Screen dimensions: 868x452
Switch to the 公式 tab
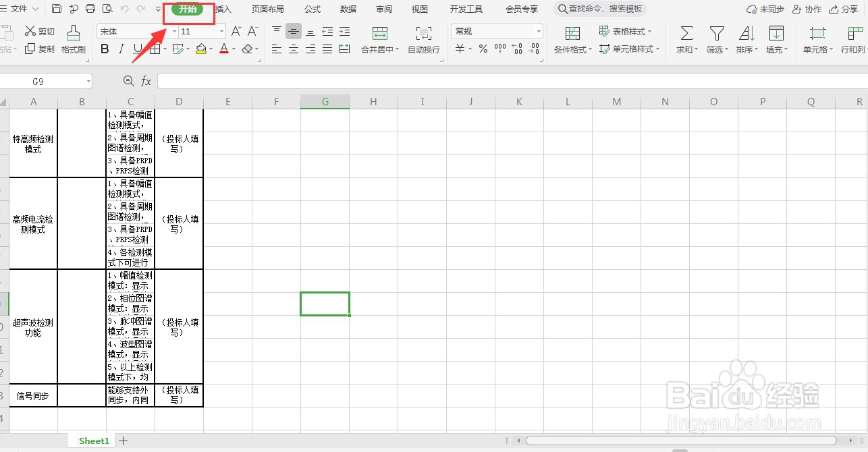[313, 9]
